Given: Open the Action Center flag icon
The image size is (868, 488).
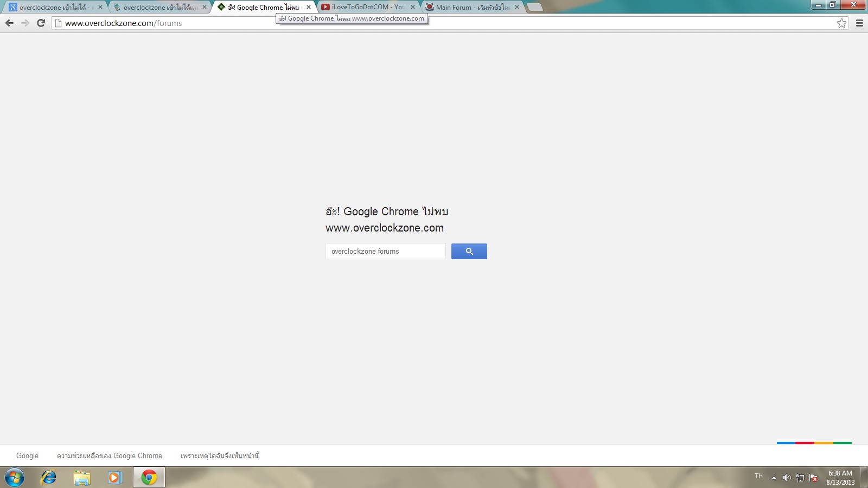Looking at the screenshot, I should point(813,478).
